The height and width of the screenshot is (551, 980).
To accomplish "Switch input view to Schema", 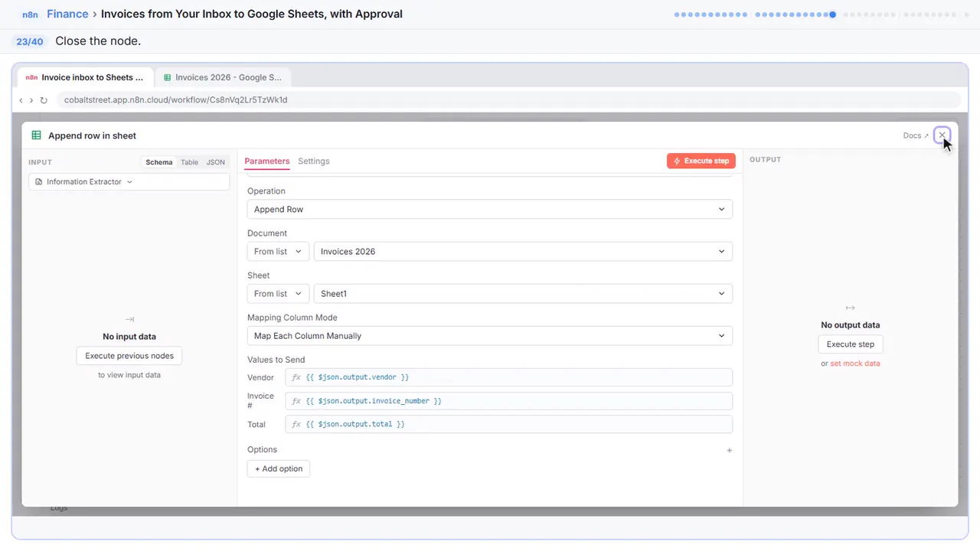I will 159,162.
